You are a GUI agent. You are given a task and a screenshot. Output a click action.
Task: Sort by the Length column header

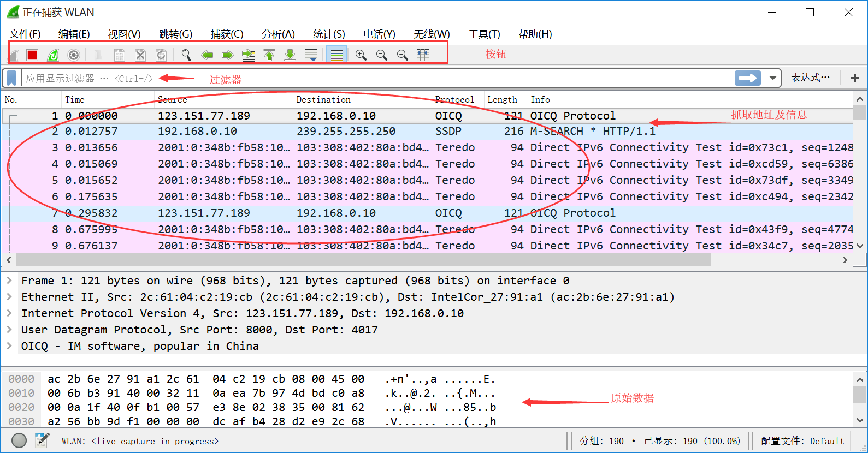[x=505, y=99]
